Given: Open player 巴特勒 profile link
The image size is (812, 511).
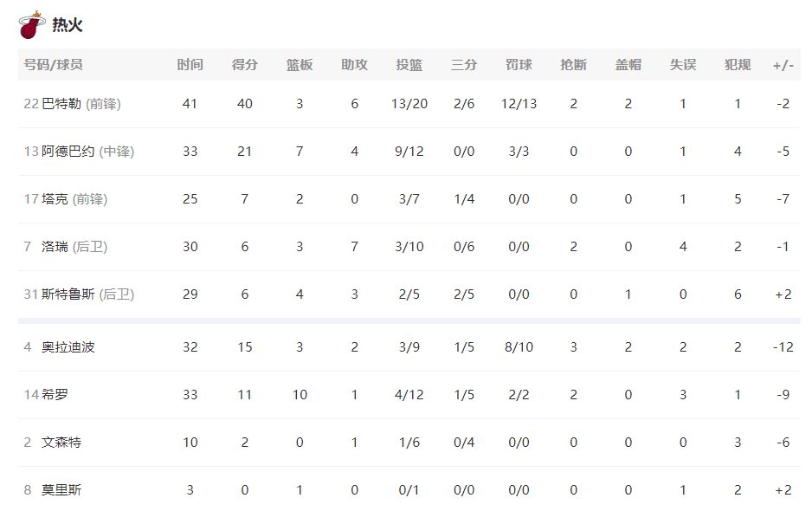Looking at the screenshot, I should (x=61, y=104).
